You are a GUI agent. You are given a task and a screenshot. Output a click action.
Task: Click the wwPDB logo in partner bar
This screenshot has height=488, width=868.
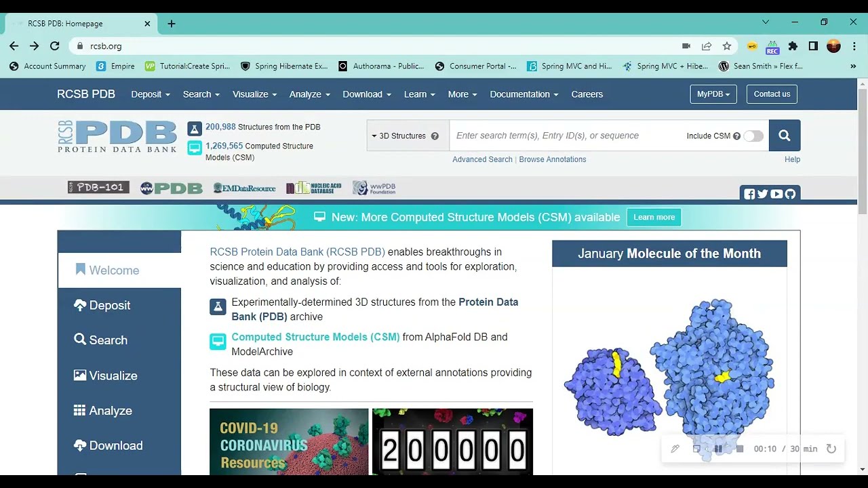pyautogui.click(x=171, y=188)
